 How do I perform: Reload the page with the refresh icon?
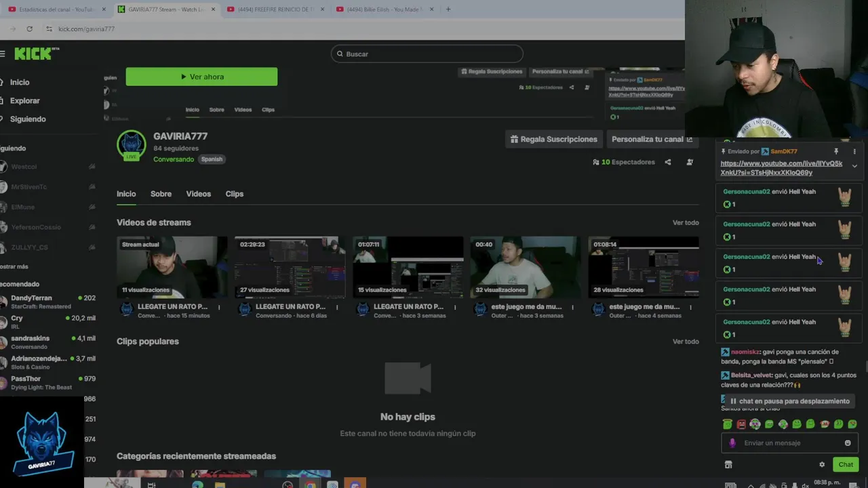[29, 28]
